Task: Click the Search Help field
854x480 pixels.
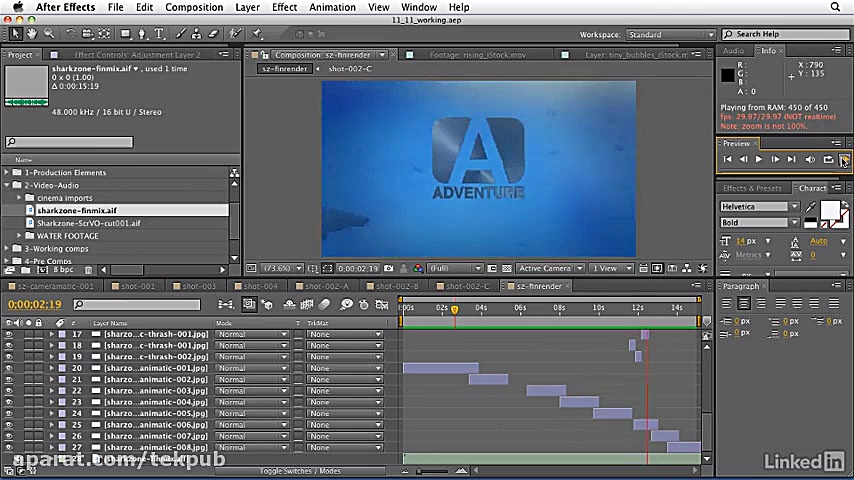Action: [785, 34]
